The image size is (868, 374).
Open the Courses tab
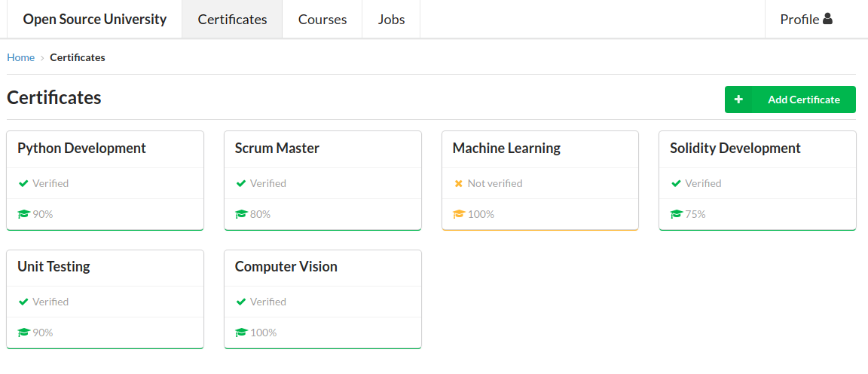[x=322, y=20]
